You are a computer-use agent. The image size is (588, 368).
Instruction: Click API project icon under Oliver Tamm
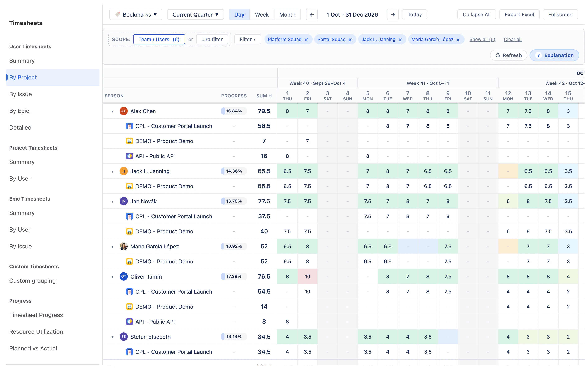pyautogui.click(x=129, y=322)
